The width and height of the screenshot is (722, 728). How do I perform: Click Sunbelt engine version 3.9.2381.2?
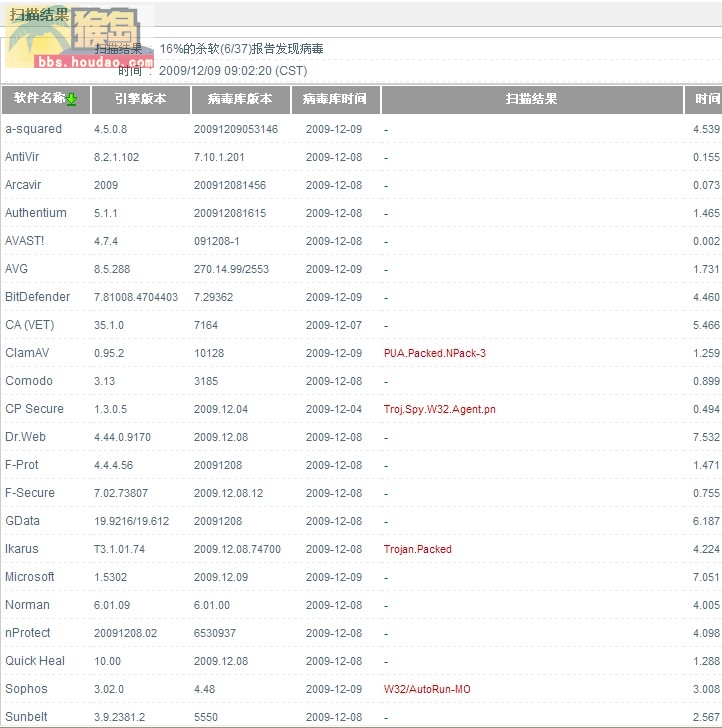pos(119,717)
